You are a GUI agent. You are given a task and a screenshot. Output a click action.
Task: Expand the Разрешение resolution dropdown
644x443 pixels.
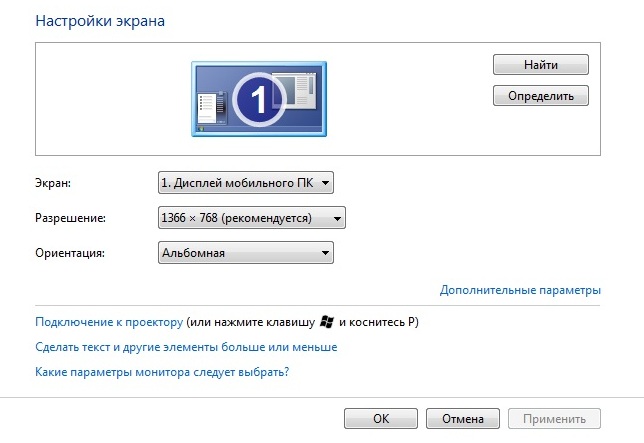(x=251, y=217)
